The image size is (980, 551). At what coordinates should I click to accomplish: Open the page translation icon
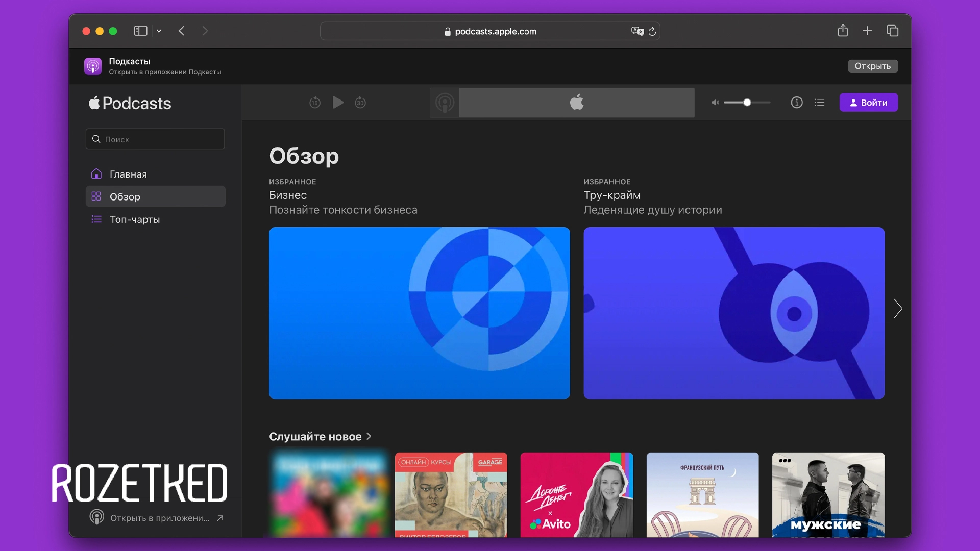637,31
